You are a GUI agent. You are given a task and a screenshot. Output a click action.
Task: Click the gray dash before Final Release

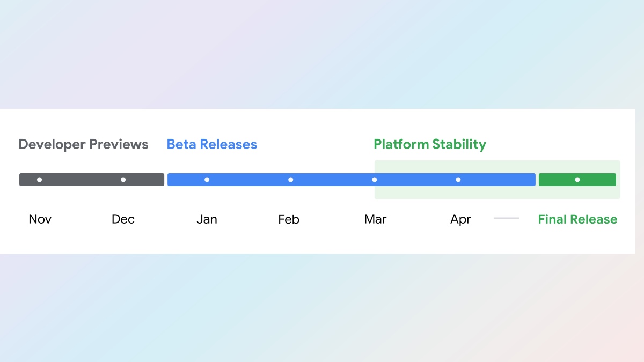point(507,218)
